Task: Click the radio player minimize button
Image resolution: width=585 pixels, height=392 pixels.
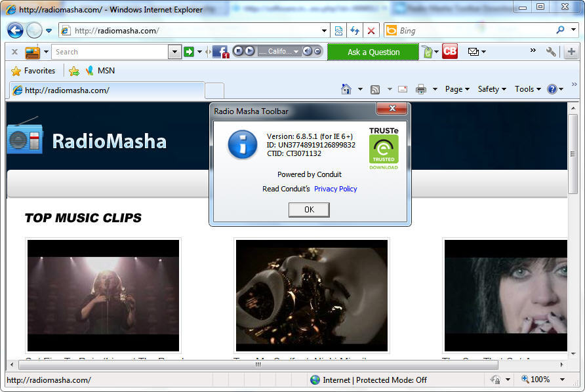Action: (317, 52)
